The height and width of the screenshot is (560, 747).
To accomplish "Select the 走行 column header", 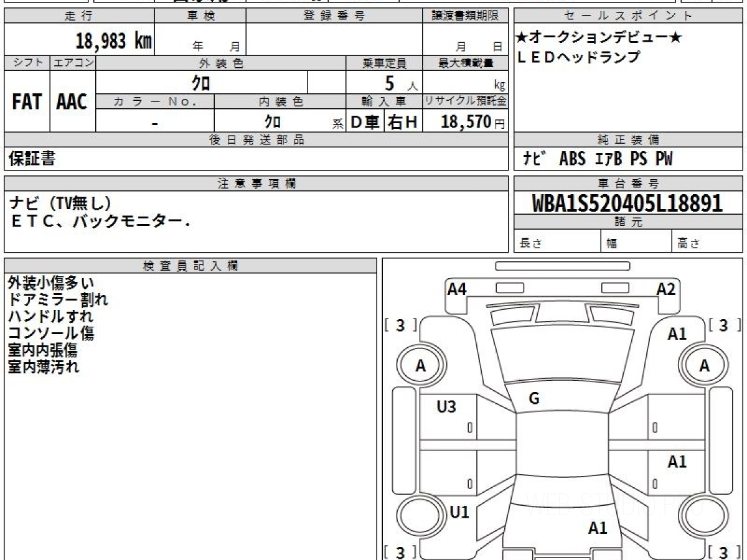I will click(79, 17).
